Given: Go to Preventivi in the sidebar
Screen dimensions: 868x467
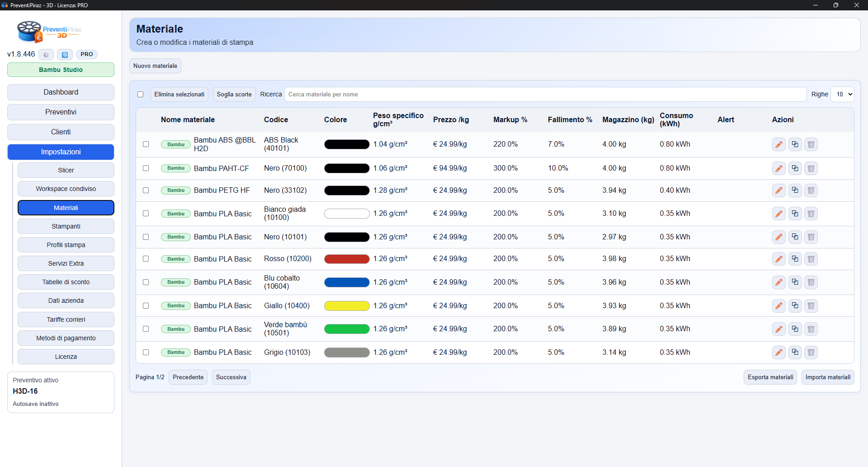Looking at the screenshot, I should click(x=61, y=112).
